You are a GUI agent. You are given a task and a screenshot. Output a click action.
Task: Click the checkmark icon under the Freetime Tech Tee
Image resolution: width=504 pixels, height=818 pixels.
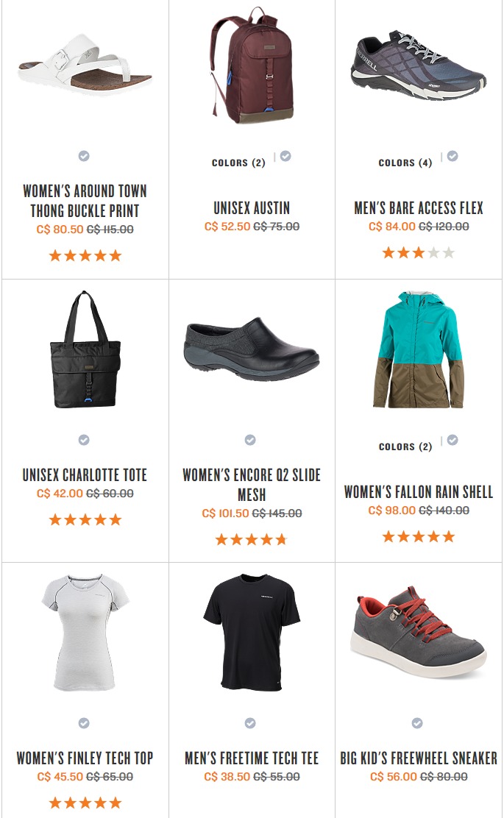250,723
